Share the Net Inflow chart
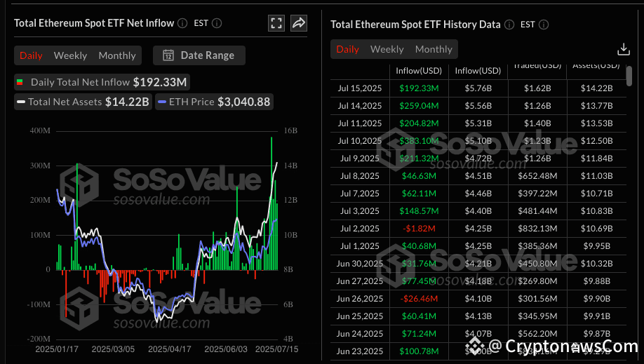Image resolution: width=644 pixels, height=364 pixels. (299, 23)
